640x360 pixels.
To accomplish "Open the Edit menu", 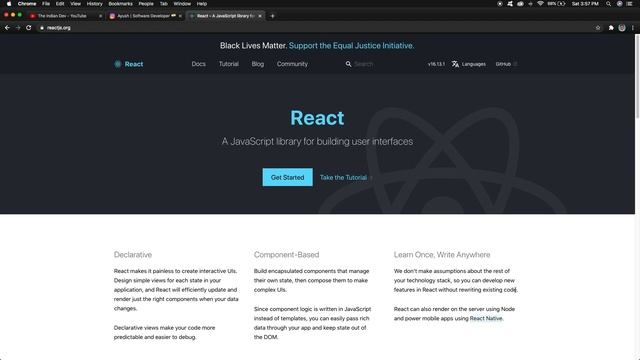I will pos(60,4).
